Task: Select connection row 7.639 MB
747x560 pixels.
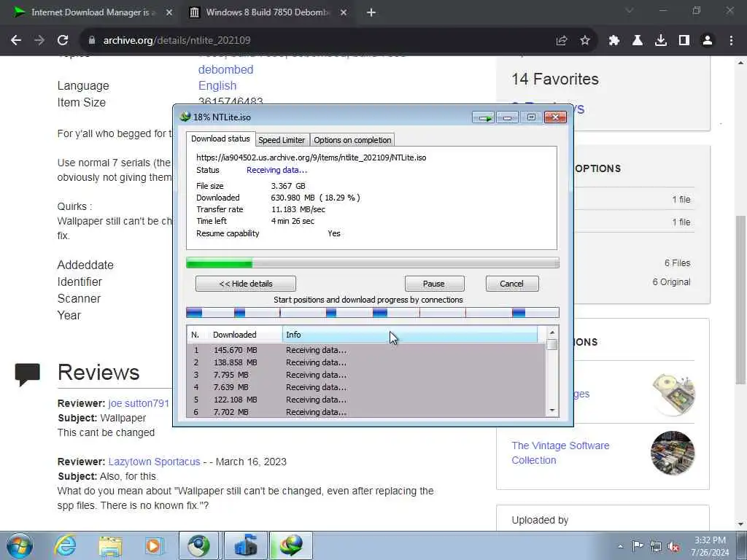Action: 366,387
